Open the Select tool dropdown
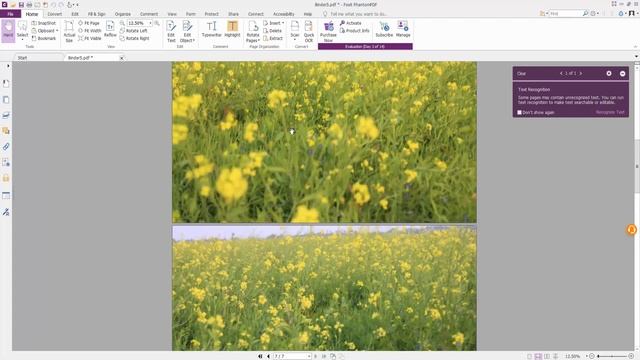 pyautogui.click(x=22, y=40)
